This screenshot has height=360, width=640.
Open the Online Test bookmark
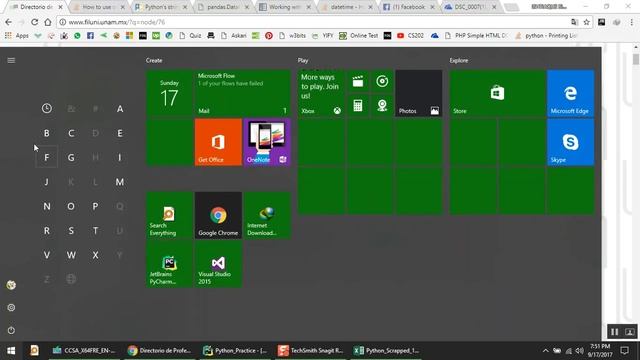358,36
